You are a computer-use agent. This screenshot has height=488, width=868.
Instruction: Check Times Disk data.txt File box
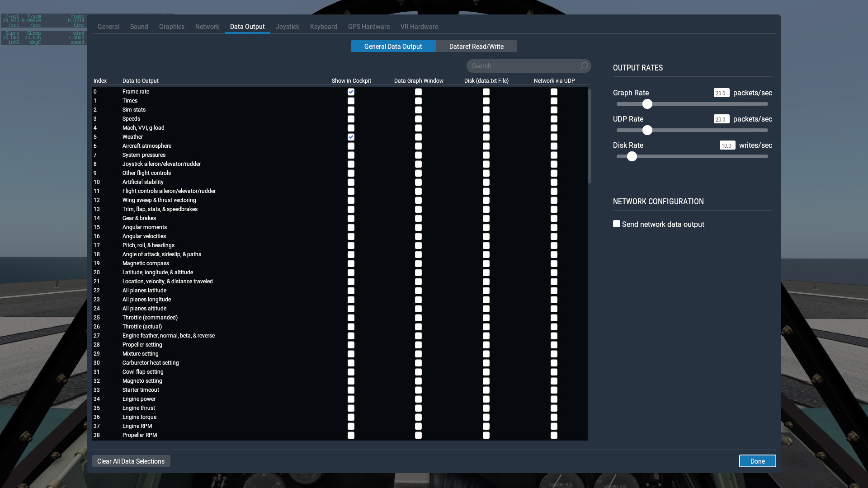(486, 101)
